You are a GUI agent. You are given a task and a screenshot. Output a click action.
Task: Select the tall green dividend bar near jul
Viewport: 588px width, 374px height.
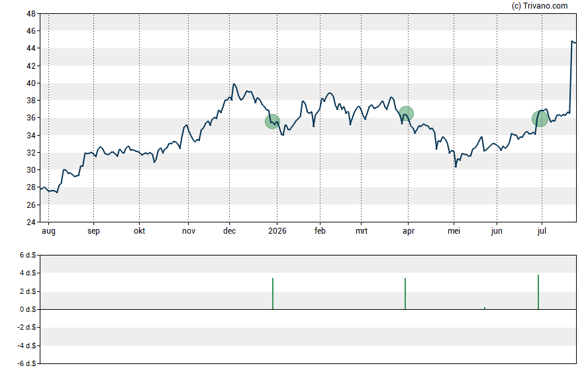(538, 292)
